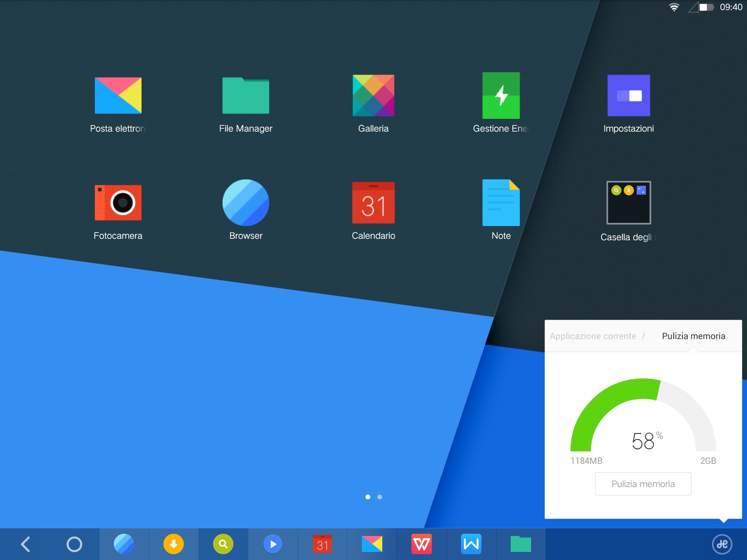Collapse the memory popup via bottom-right menu icon
The width and height of the screenshot is (747, 560).
pyautogui.click(x=722, y=544)
